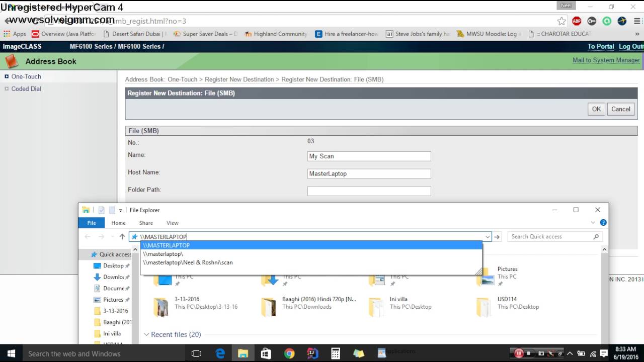The image size is (644, 362).
Task: Click the Baaghi (2016) Hindi 720p folder tile
Action: point(309,306)
